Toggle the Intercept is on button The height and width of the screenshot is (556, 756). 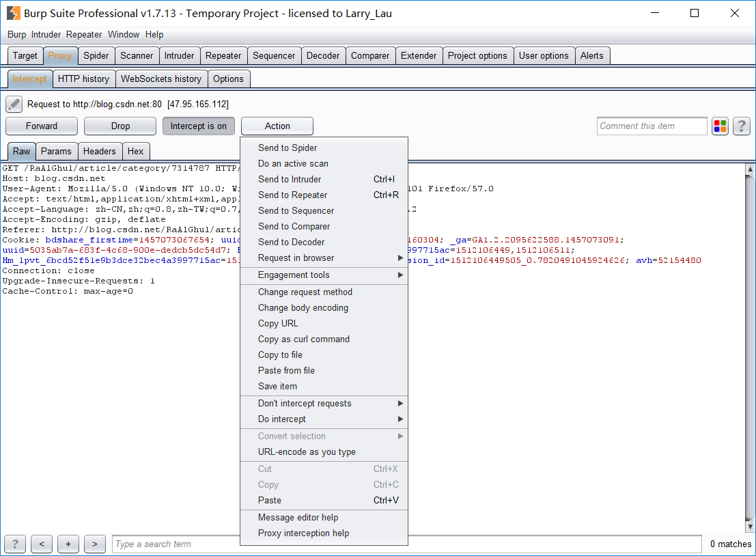(x=198, y=126)
